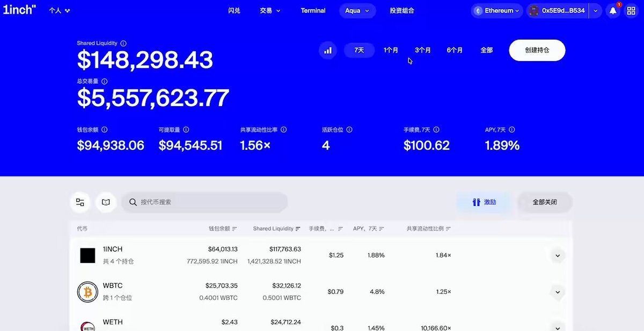
Task: Click the WBTC bitcoin token icon
Action: coord(87,292)
